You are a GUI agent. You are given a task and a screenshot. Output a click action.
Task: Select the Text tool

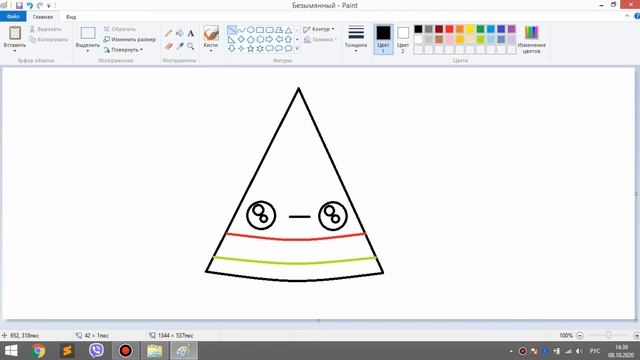tap(191, 33)
